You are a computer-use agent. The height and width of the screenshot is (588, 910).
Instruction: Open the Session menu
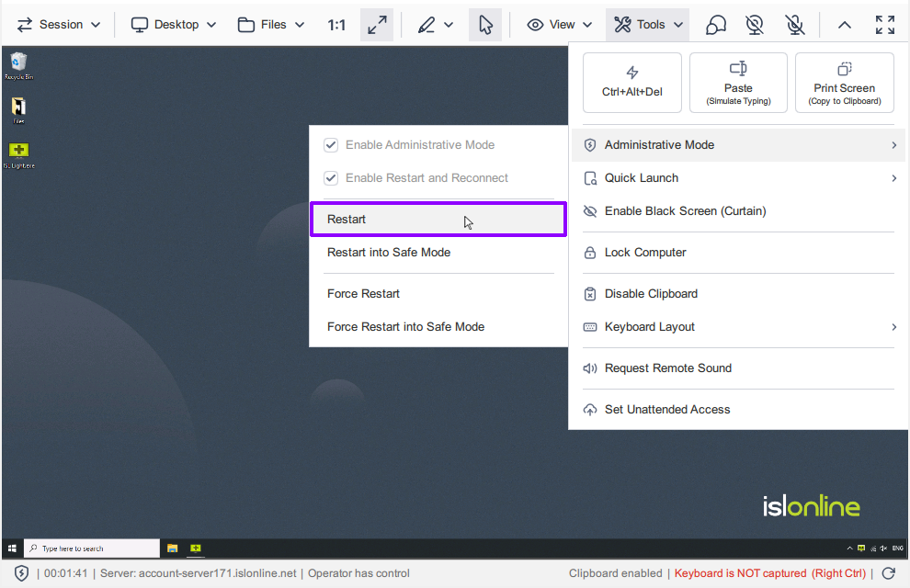[x=59, y=25]
